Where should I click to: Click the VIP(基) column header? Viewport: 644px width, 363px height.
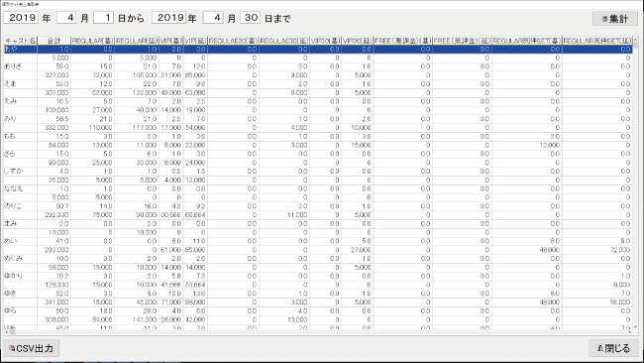click(170, 41)
